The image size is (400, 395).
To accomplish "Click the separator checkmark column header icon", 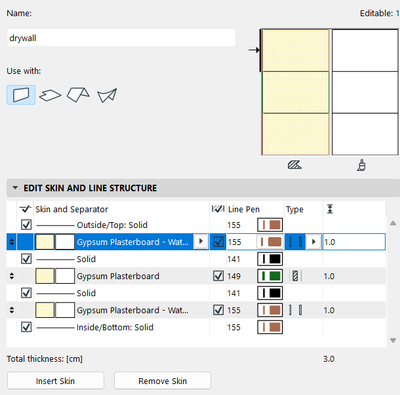I will click(25, 209).
